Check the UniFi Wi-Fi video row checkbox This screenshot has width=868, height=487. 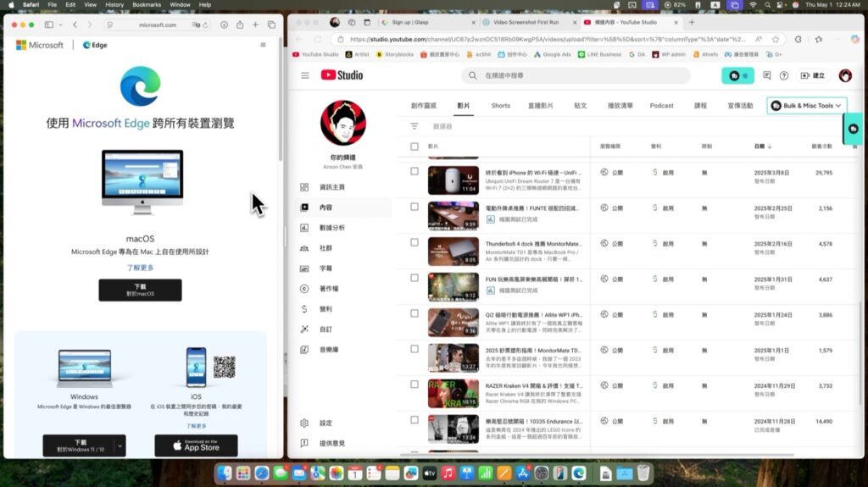414,172
